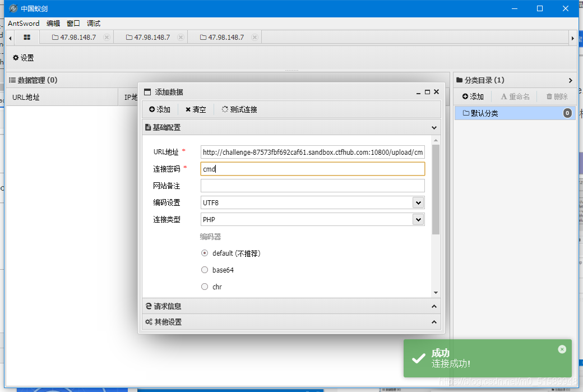Image resolution: width=583 pixels, height=392 pixels.
Task: Click the 连接密码 input field containing cmd
Action: (312, 168)
